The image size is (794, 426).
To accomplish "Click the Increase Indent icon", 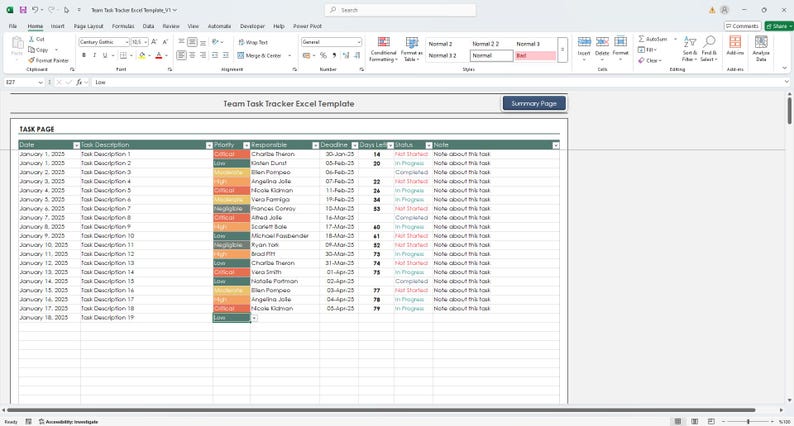I will [225, 55].
